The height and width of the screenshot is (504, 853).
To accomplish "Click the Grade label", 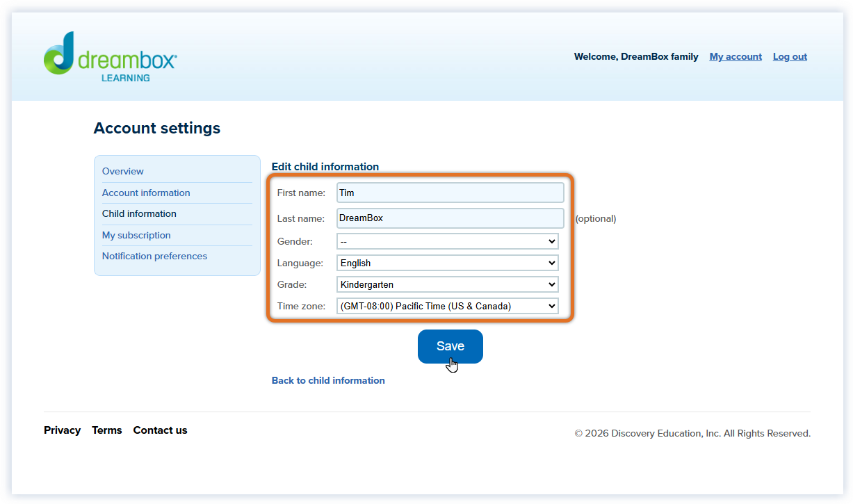I will pos(291,284).
